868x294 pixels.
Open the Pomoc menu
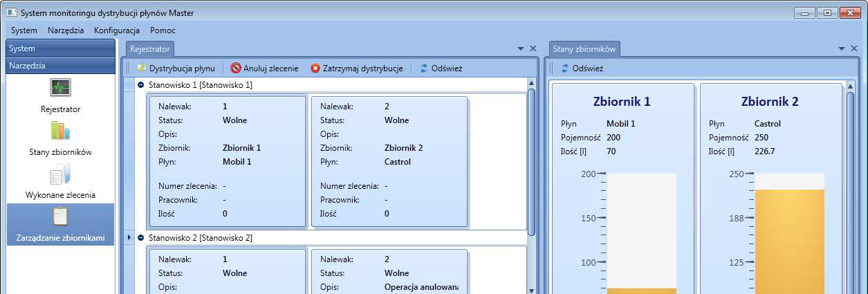click(163, 30)
